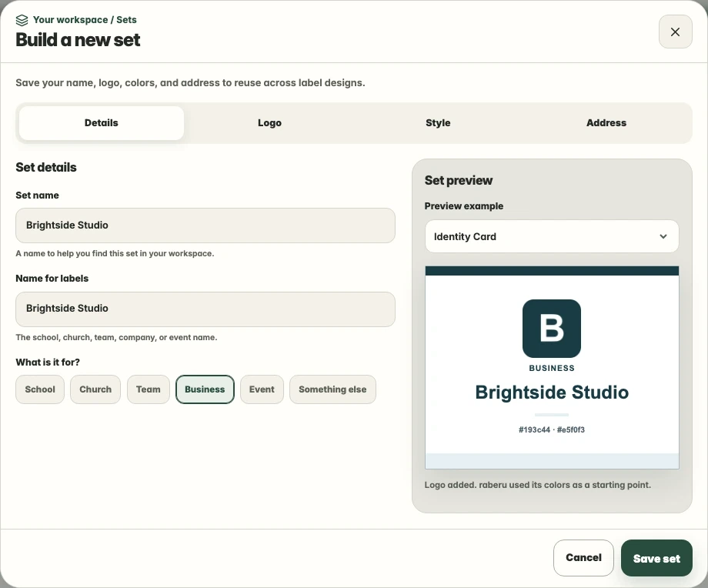Click the BUSINESS label in the preview card
The width and height of the screenshot is (708, 588).
tap(551, 368)
